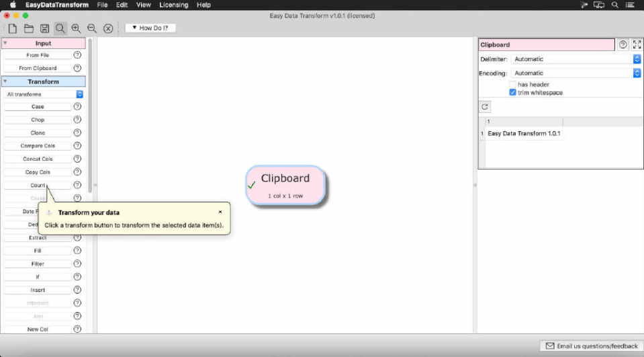Close the Transform your data tooltip
The width and height of the screenshot is (644, 357).
(220, 212)
